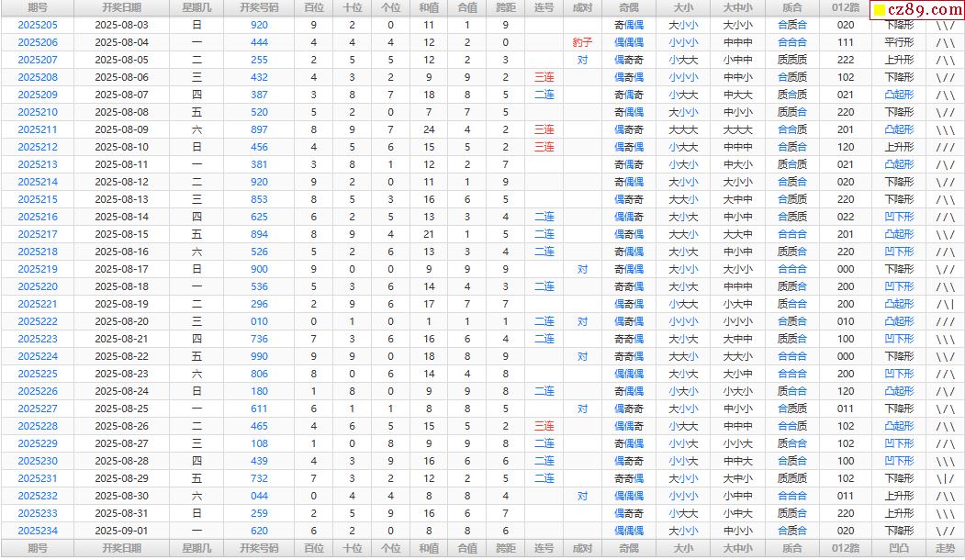Open period 2025206 link
Viewport: 965px width, 560px height.
tap(38, 42)
